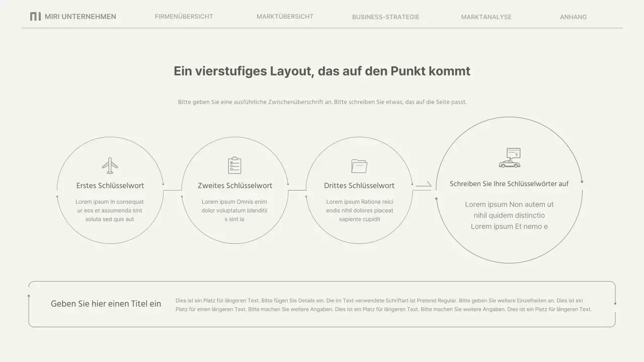This screenshot has height=362, width=644.
Task: Switch to the MARKTANALYSE section
Action: pos(486,17)
